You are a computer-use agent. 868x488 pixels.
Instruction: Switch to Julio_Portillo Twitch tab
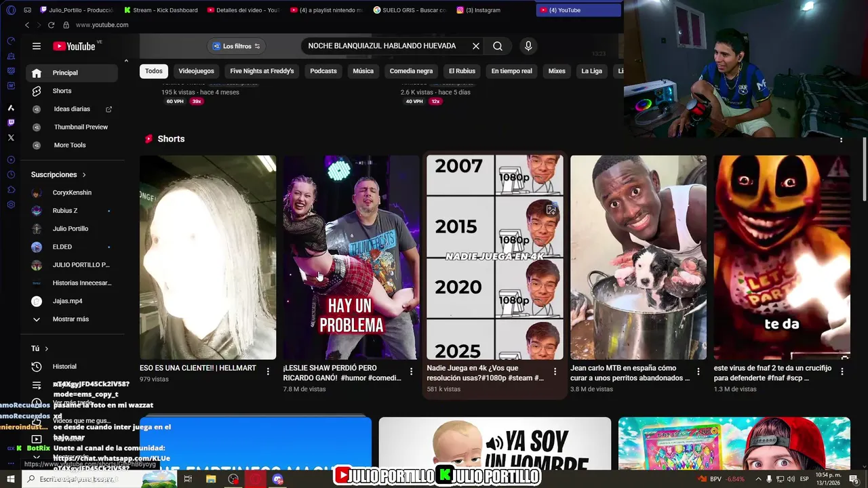click(x=77, y=10)
